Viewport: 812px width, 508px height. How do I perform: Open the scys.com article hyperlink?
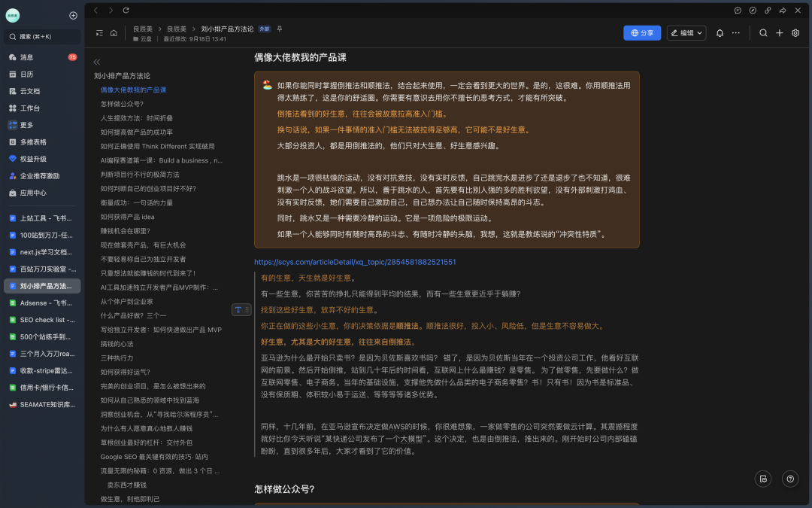tap(355, 263)
